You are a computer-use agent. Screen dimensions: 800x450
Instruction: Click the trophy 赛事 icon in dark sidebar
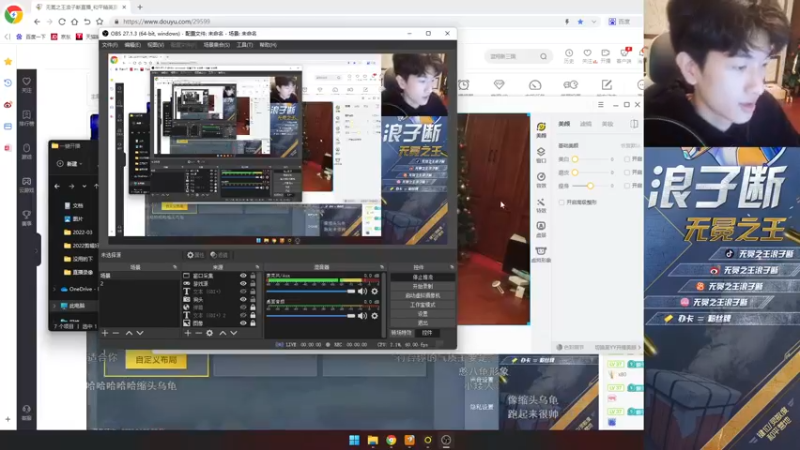[x=27, y=214]
